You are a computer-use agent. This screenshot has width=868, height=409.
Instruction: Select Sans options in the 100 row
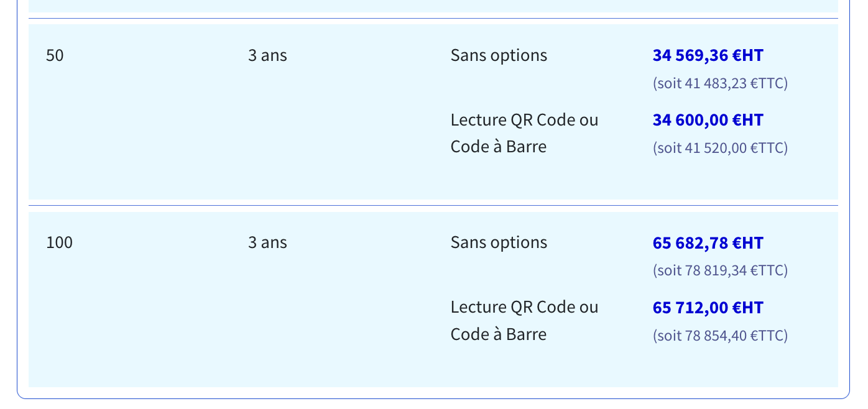(499, 242)
